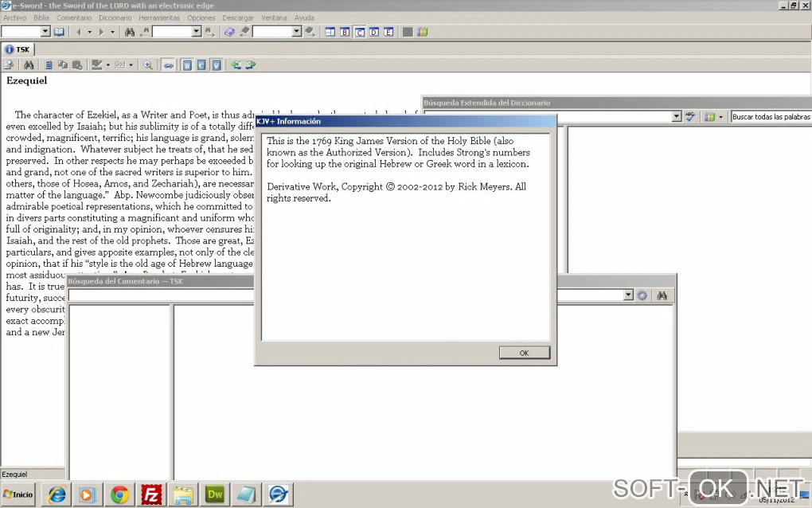Click the ABC spell-check icon in dictionary search

pyautogui.click(x=689, y=116)
